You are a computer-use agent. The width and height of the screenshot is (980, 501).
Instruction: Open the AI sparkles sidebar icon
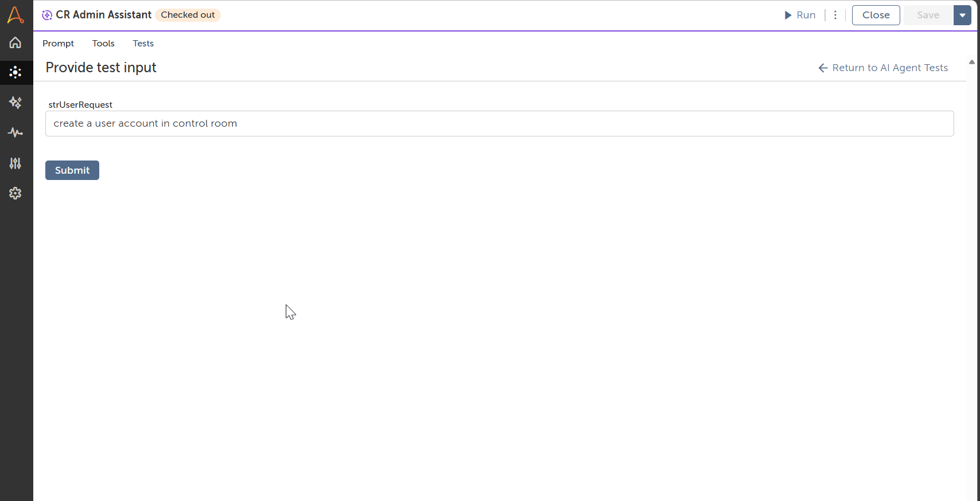tap(15, 103)
